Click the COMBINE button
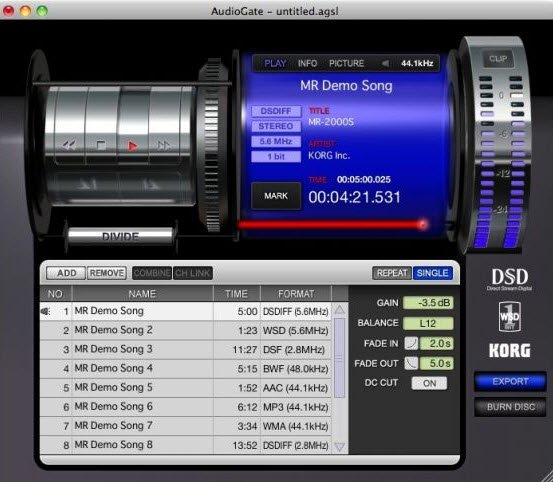 (x=152, y=273)
